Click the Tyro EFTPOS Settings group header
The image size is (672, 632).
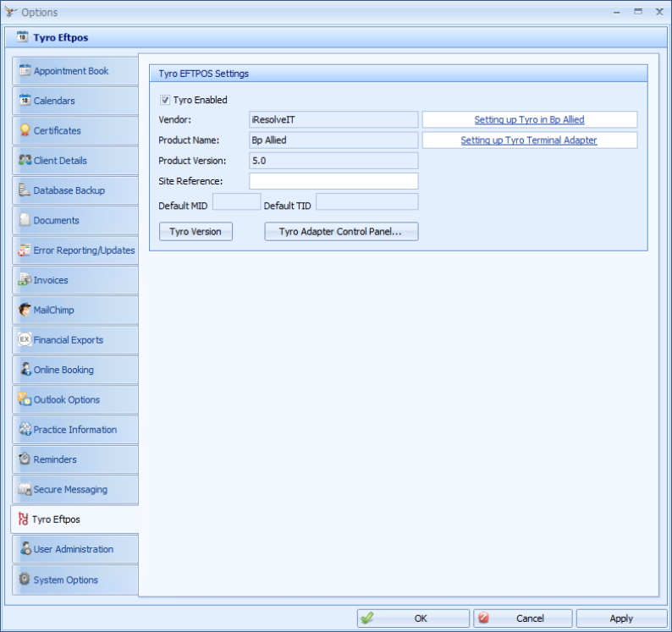click(398, 74)
